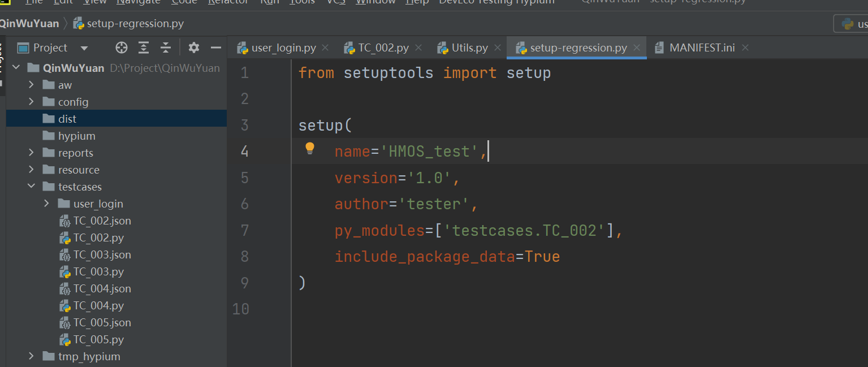Screen dimensions: 868x367
Task: Click line number 7 in the gutter
Action: [x=244, y=231]
